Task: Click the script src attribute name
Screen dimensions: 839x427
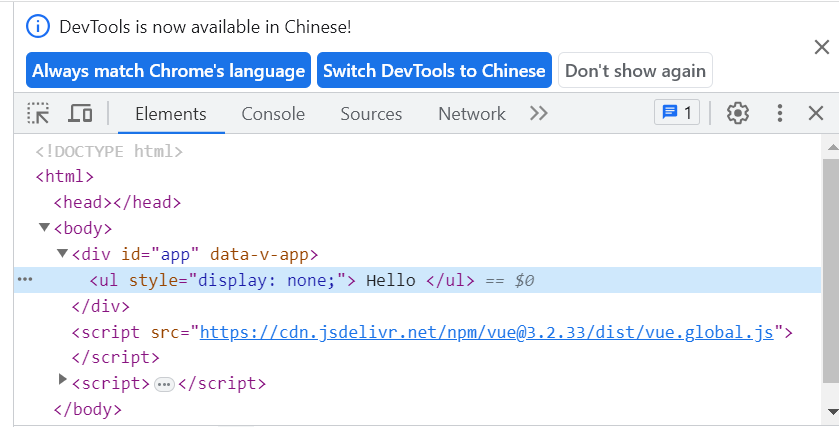Action: pos(165,332)
